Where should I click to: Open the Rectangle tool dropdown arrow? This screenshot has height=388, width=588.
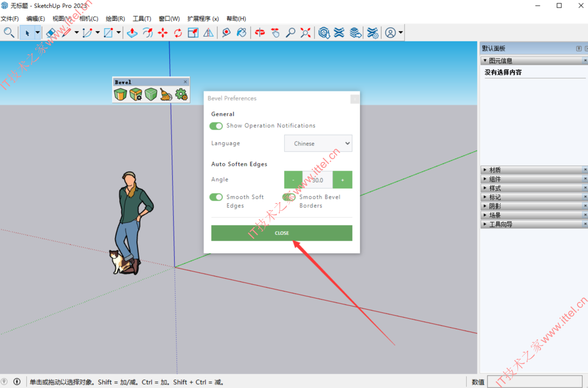118,33
